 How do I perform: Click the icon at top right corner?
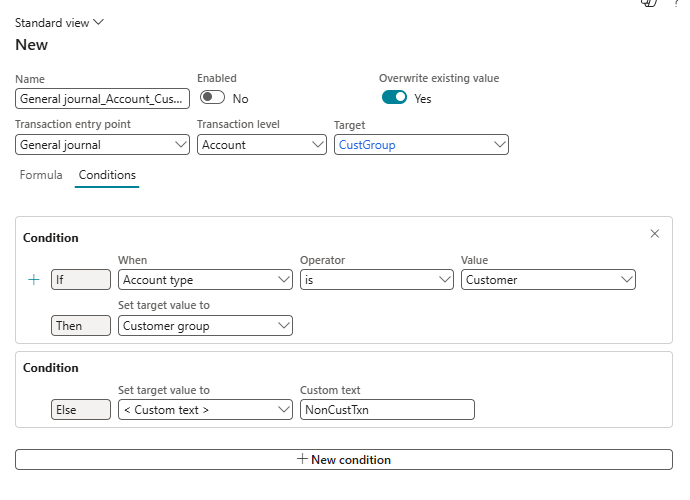click(x=649, y=3)
